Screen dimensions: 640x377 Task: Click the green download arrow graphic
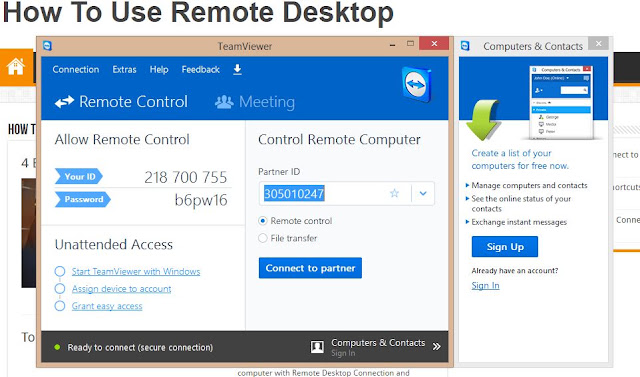(x=484, y=120)
